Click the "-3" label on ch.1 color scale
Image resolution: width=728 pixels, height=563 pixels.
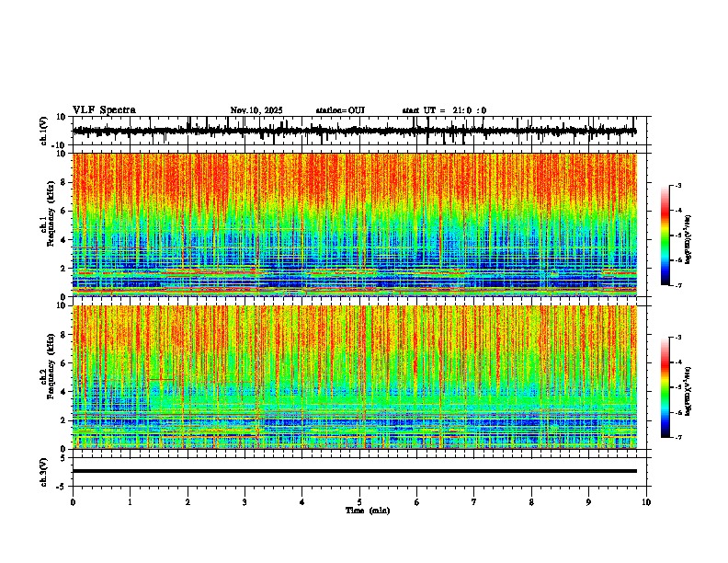[678, 185]
